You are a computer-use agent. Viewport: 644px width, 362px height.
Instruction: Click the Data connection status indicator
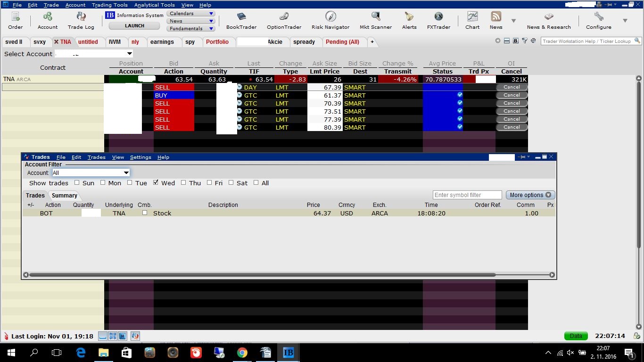[x=576, y=336]
